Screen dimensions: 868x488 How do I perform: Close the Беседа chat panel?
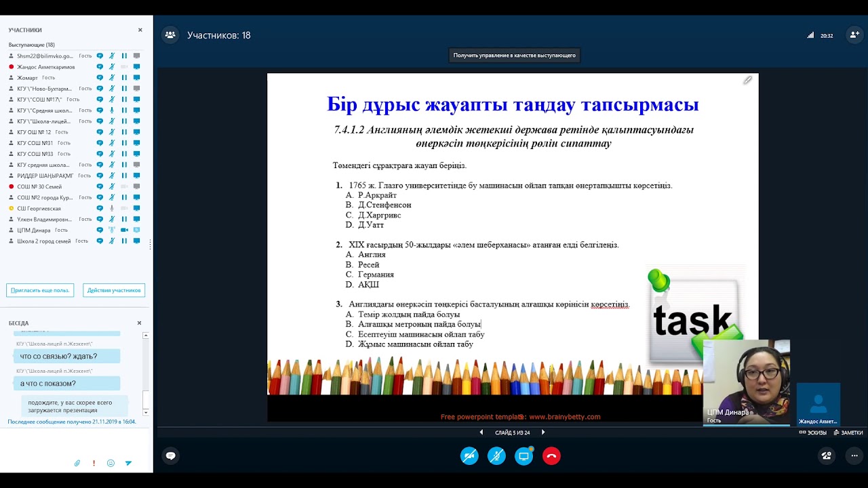click(140, 323)
